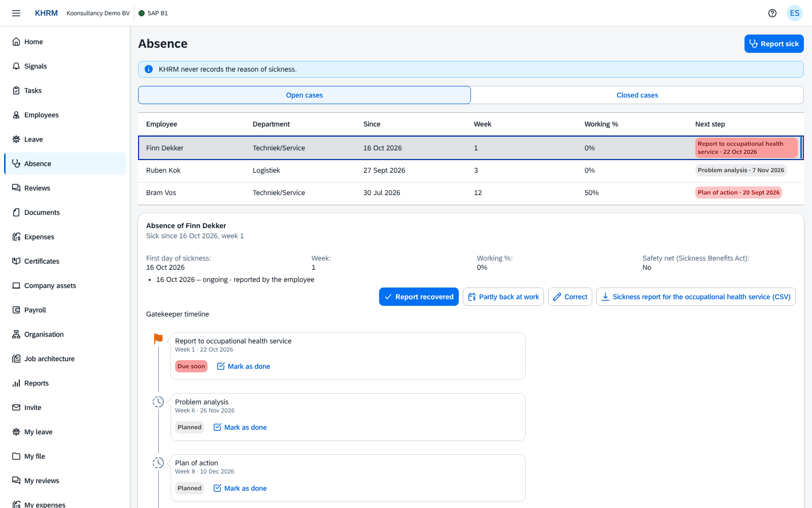Click the Report sick button
Viewport: 812px width, 508px height.
[774, 44]
